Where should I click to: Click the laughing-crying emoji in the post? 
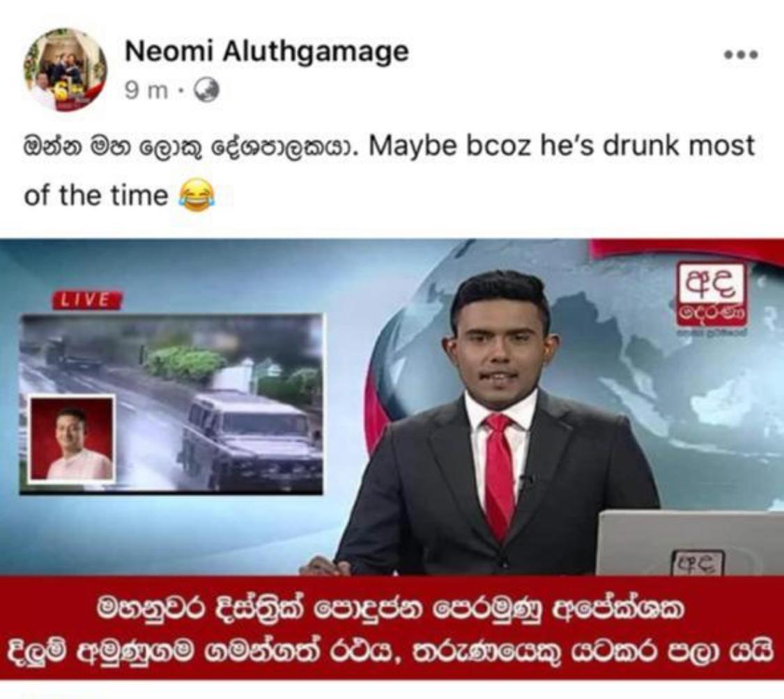pyautogui.click(x=197, y=195)
